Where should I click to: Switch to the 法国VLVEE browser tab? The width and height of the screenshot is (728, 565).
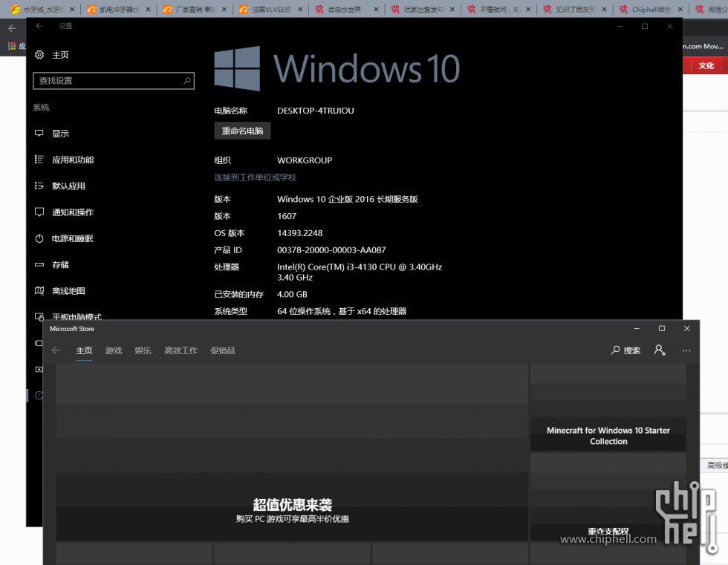[x=270, y=9]
